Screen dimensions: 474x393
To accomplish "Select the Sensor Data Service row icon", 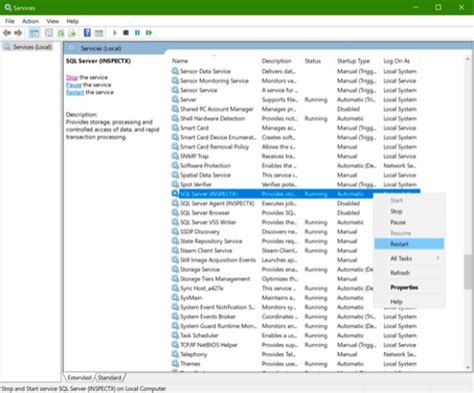I will pyautogui.click(x=175, y=71).
